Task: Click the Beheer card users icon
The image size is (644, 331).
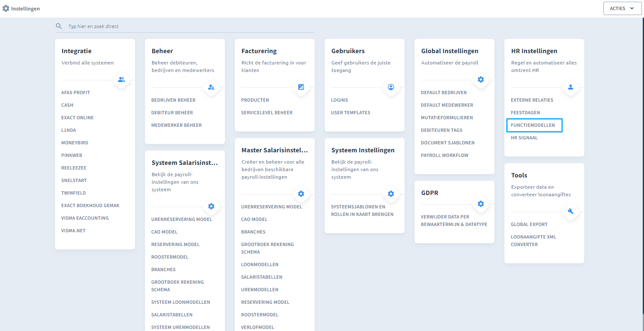Action: [x=211, y=87]
